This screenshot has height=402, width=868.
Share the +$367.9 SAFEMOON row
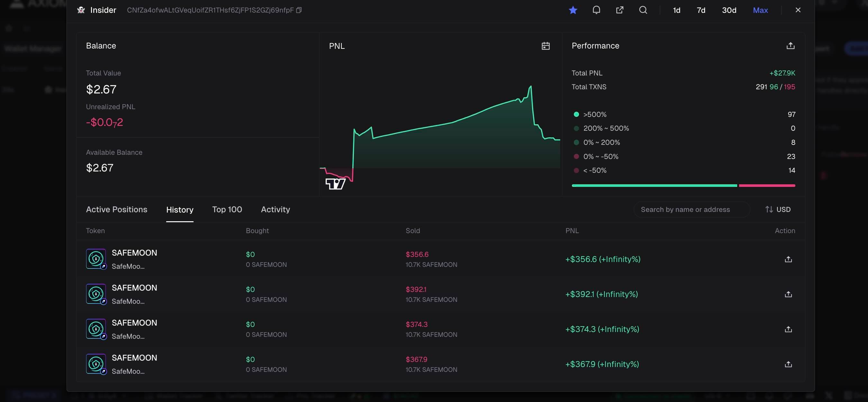coord(788,364)
